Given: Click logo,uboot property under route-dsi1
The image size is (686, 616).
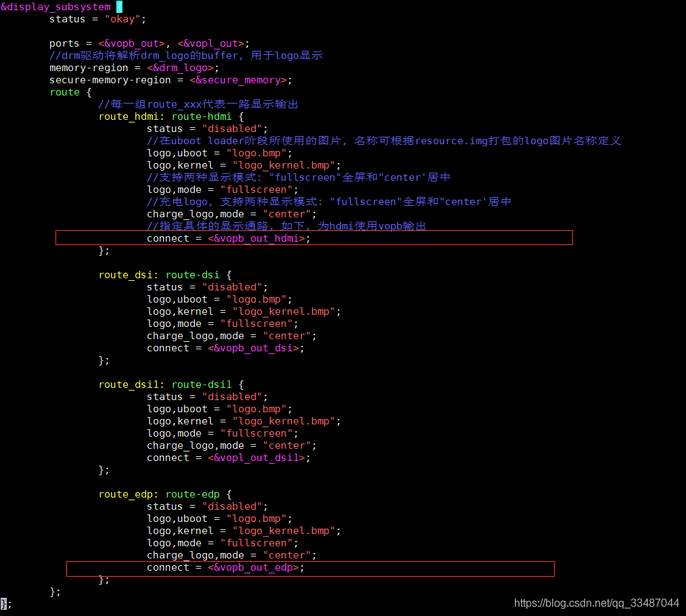Looking at the screenshot, I should tap(177, 409).
